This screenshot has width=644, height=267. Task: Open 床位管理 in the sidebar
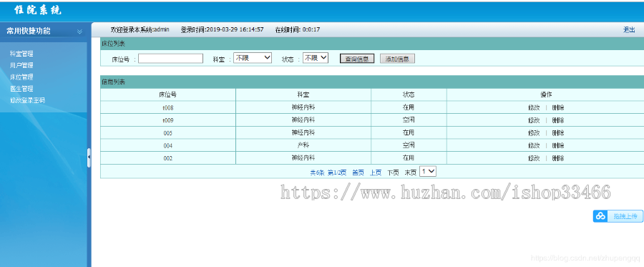21,77
